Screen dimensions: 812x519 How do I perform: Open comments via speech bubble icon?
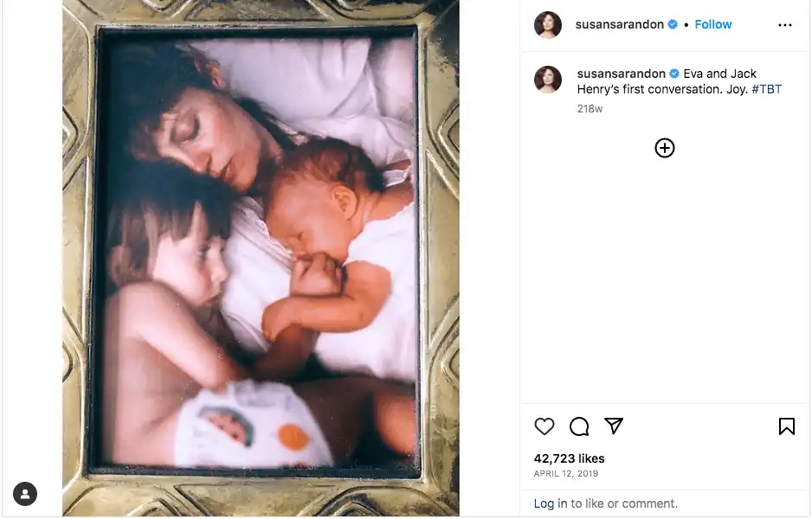[x=579, y=426]
